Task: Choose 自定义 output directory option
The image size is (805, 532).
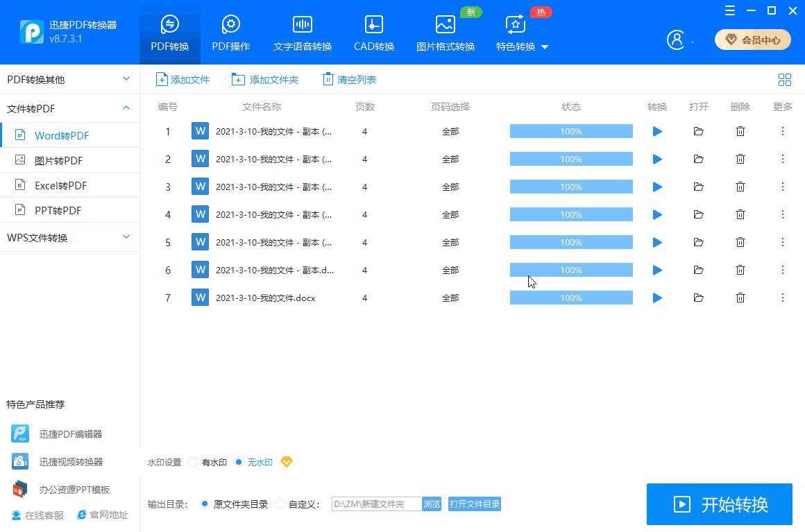Action: point(280,504)
